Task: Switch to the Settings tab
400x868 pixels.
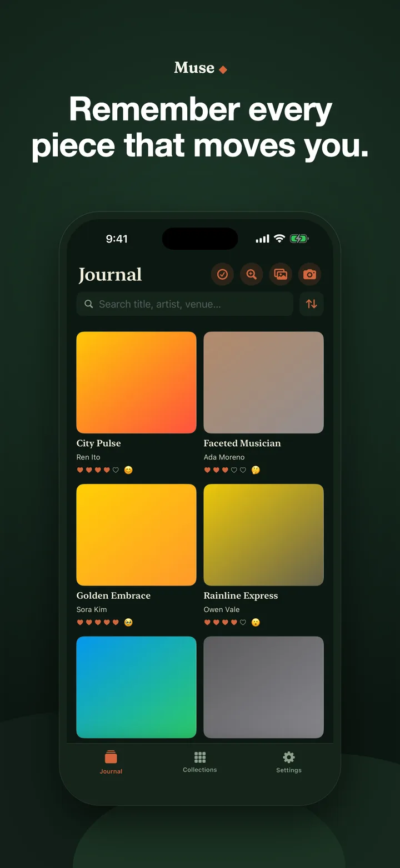Action: pyautogui.click(x=289, y=762)
